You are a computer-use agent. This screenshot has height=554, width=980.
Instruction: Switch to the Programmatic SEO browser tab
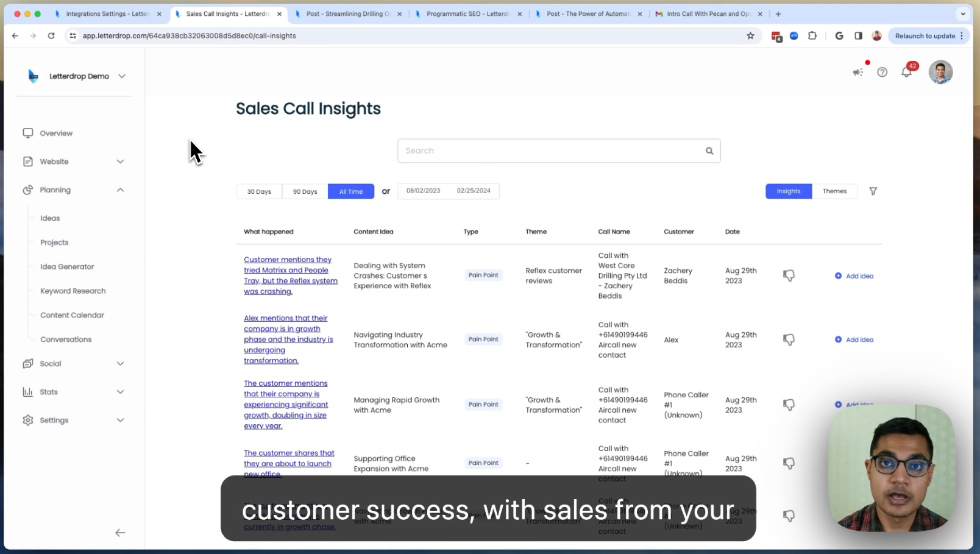point(467,14)
